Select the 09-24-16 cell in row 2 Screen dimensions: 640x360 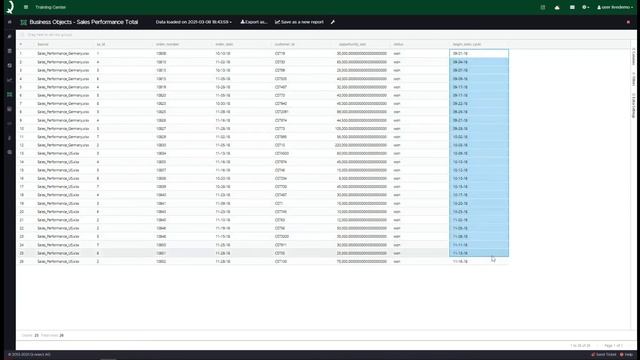coord(479,62)
